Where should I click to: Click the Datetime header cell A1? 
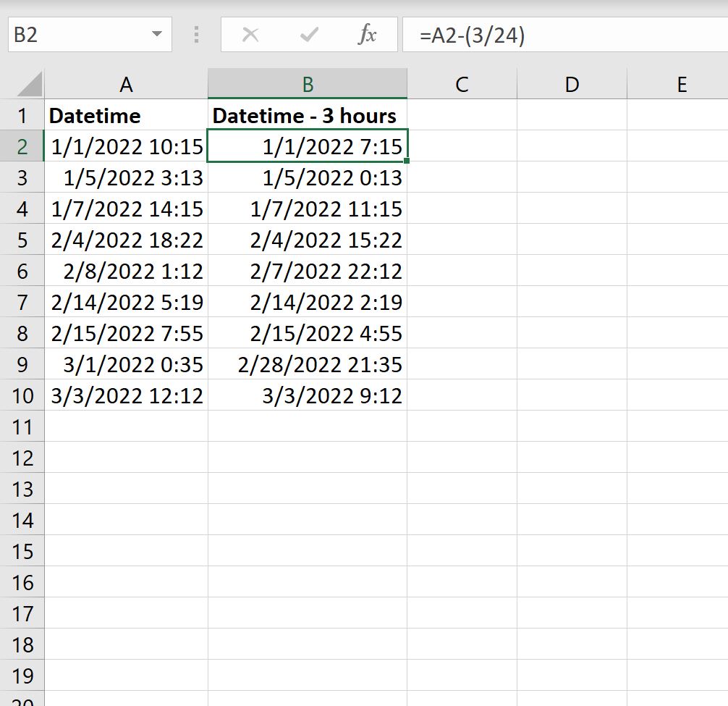point(126,115)
